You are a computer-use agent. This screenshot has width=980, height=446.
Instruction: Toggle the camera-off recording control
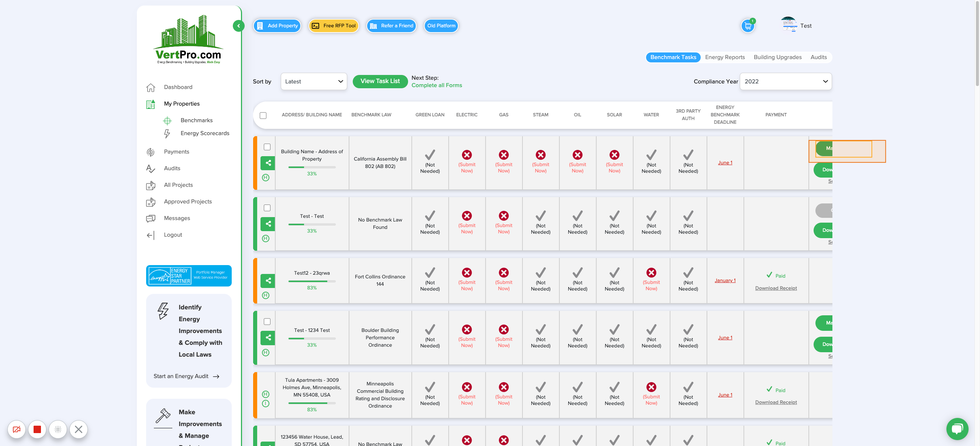coord(17,429)
